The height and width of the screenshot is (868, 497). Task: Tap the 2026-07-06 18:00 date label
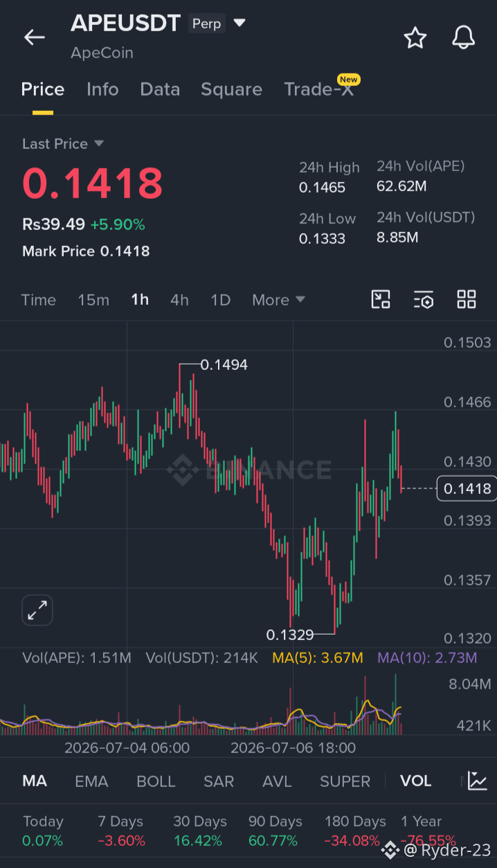click(293, 747)
